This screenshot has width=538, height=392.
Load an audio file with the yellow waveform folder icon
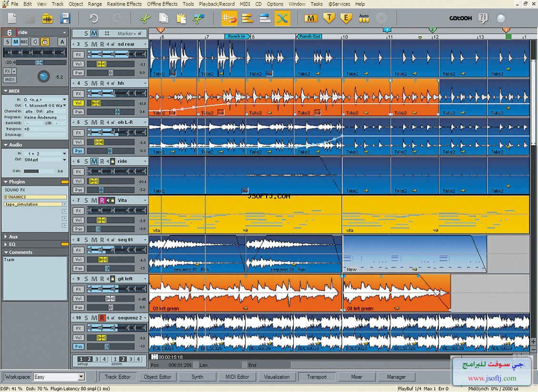pyautogui.click(x=47, y=18)
